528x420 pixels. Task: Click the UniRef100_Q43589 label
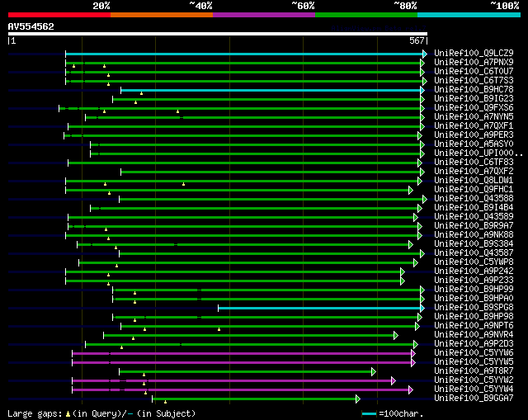(x=474, y=217)
